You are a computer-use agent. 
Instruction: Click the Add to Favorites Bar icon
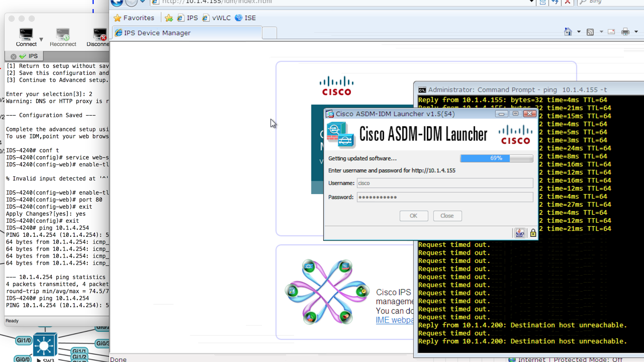pyautogui.click(x=169, y=18)
